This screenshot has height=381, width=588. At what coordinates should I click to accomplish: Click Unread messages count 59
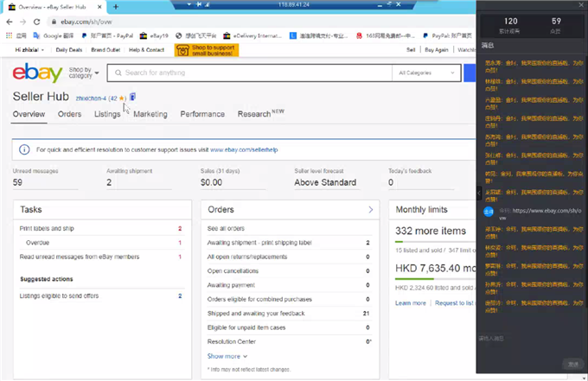(17, 182)
